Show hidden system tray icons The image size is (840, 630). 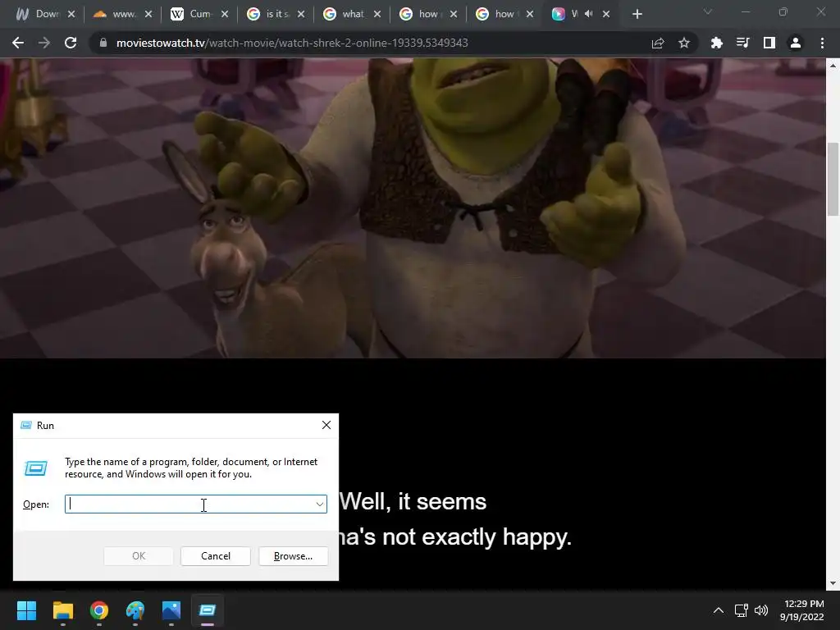(719, 610)
